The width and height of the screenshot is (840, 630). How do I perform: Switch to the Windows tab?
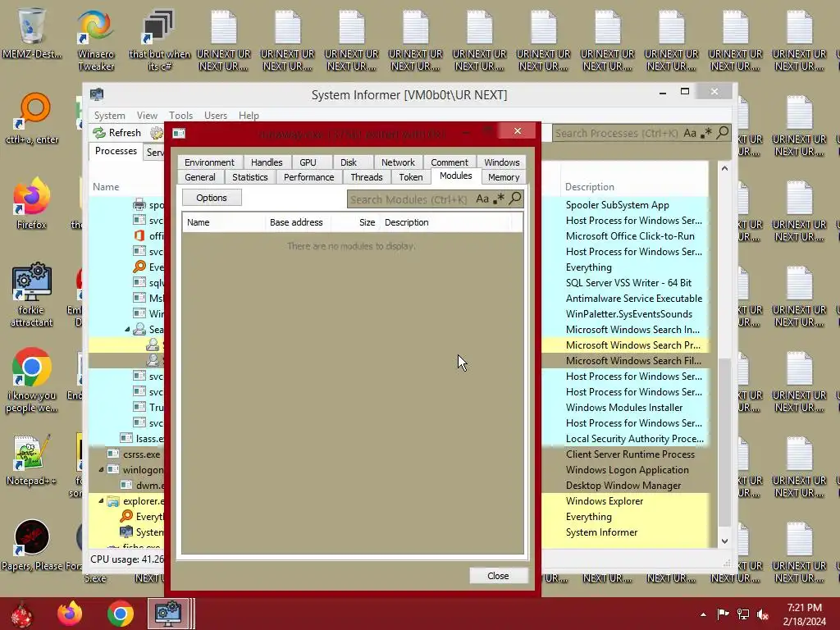click(x=501, y=162)
